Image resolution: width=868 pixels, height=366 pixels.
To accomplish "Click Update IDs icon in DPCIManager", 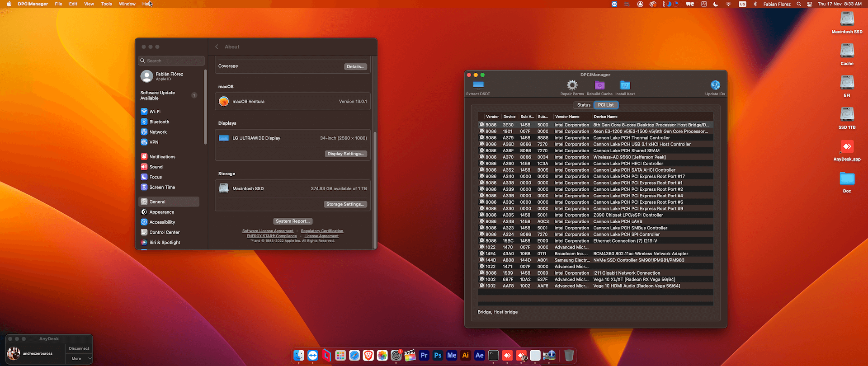I will pyautogui.click(x=715, y=85).
